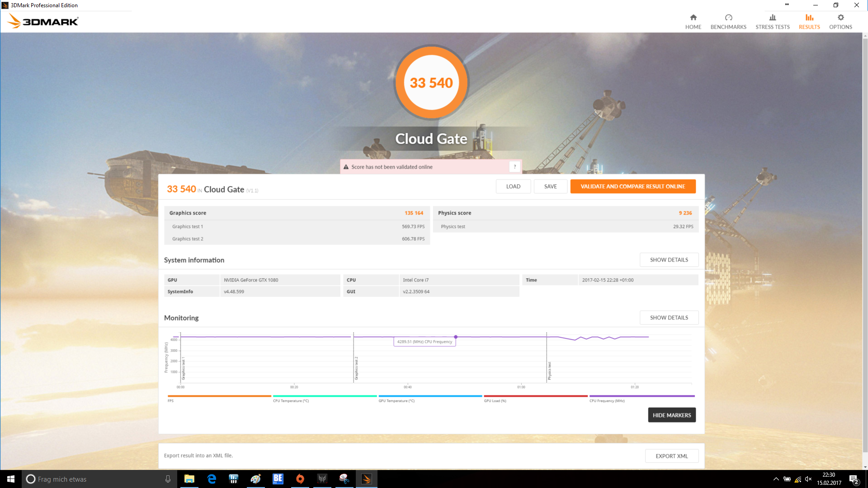Open Microsoft Edge from the taskbar
Screen dimensions: 868x488
pyautogui.click(x=212, y=479)
